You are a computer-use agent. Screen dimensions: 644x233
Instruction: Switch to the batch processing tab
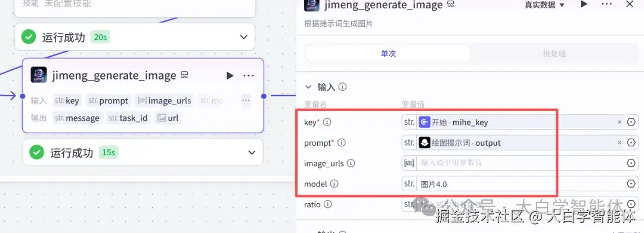[554, 54]
